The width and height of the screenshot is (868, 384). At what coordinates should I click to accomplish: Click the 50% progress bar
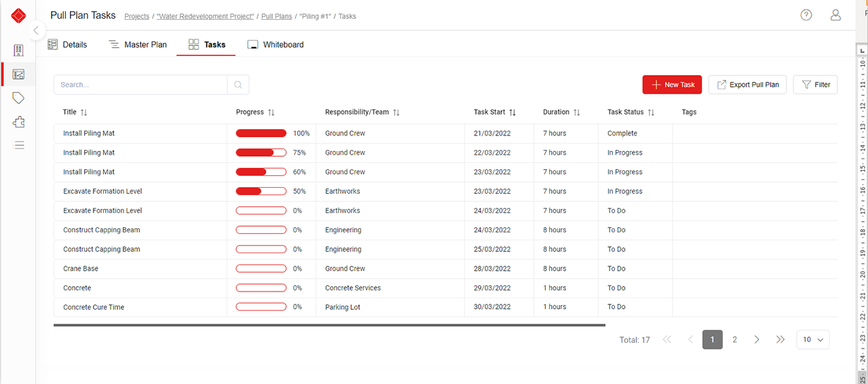(261, 191)
